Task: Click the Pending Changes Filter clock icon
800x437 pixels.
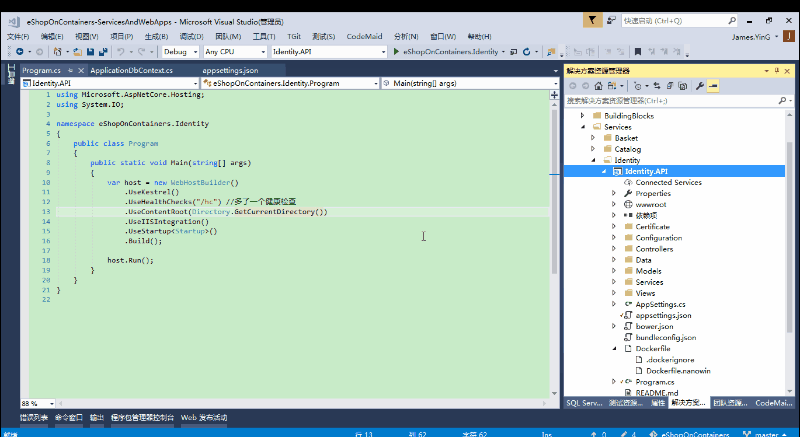Action: (637, 86)
